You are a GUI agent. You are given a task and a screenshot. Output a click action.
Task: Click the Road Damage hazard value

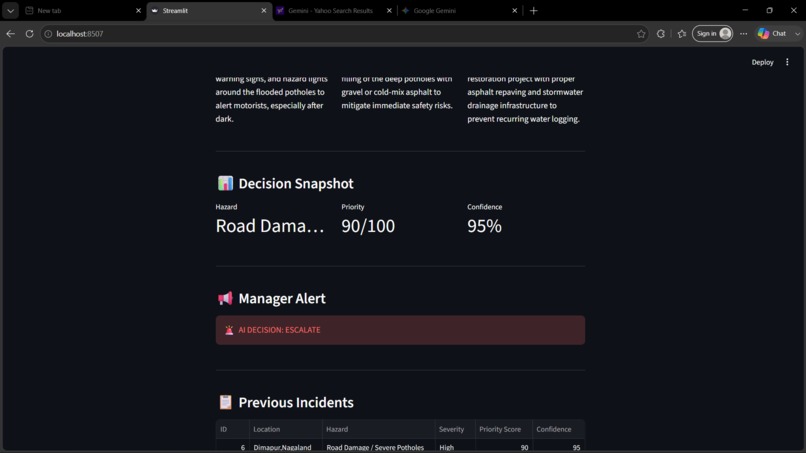click(x=270, y=226)
